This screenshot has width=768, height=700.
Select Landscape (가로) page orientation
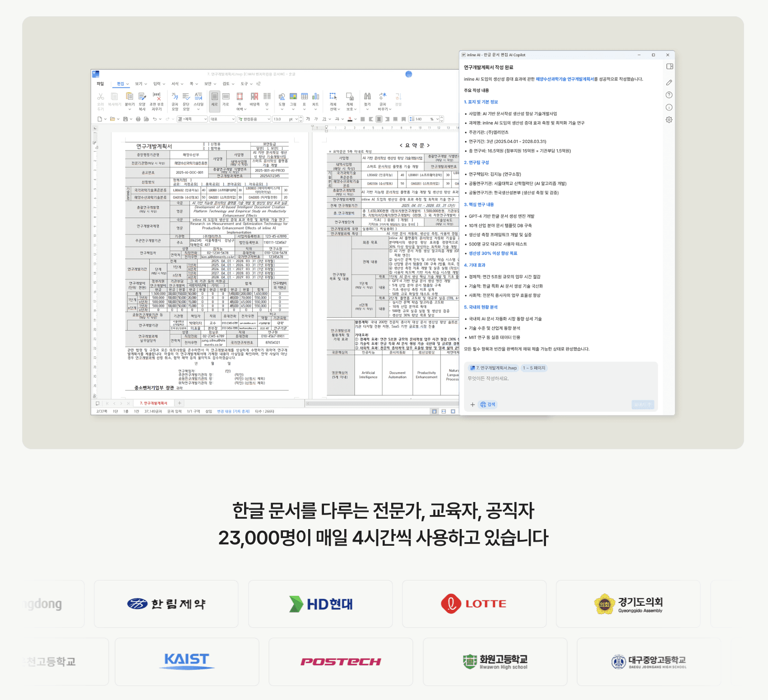coord(226,97)
